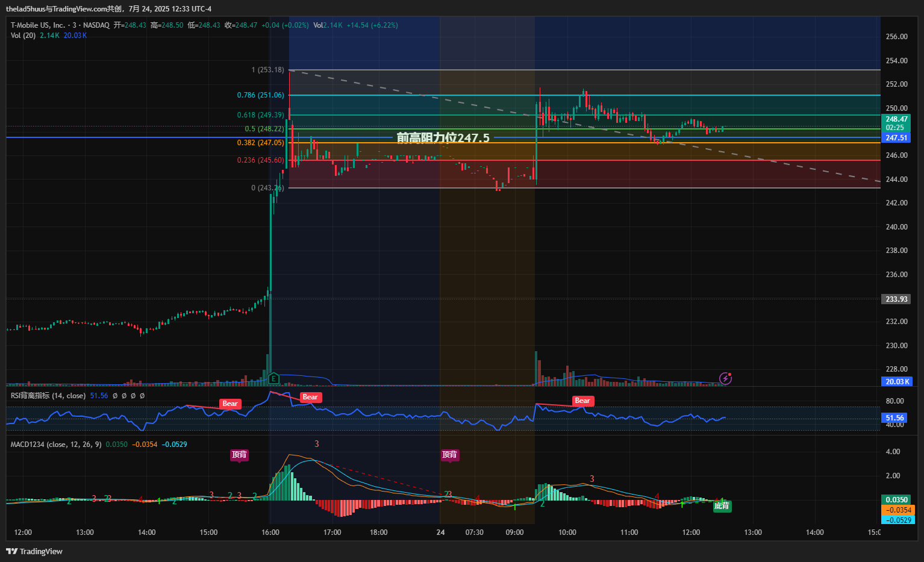Click the Fibonacci 0 (243.26) level label
This screenshot has height=562, width=924.
[x=267, y=188]
